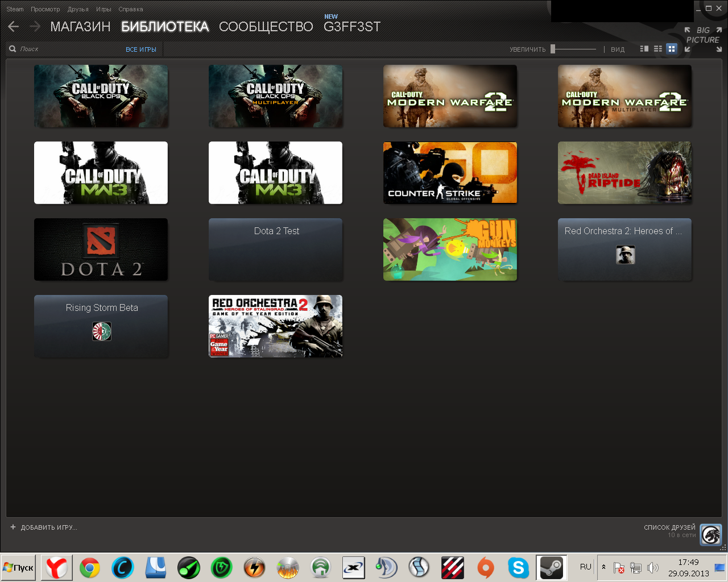This screenshot has width=728, height=582.
Task: Click the Пуск start button
Action: point(18,567)
